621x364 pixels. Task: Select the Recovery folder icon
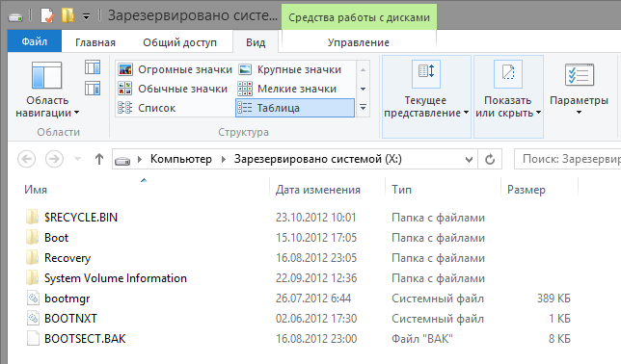click(32, 257)
